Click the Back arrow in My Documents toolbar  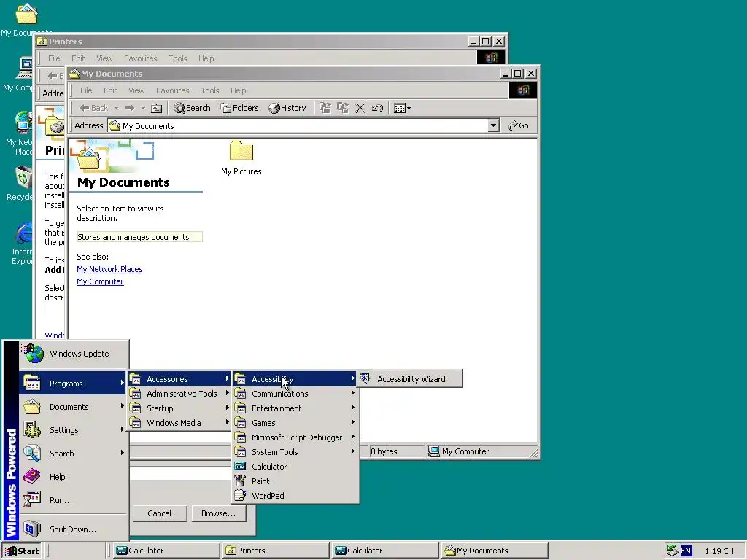pyautogui.click(x=94, y=108)
